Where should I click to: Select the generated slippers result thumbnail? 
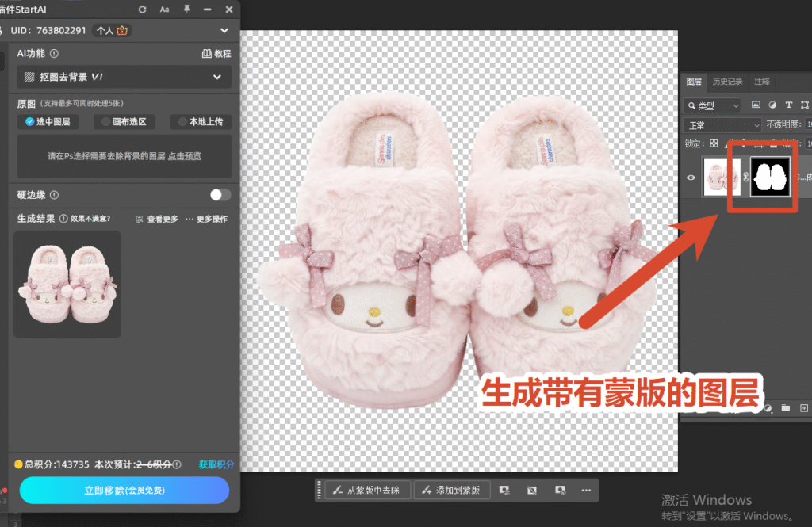pyautogui.click(x=67, y=285)
